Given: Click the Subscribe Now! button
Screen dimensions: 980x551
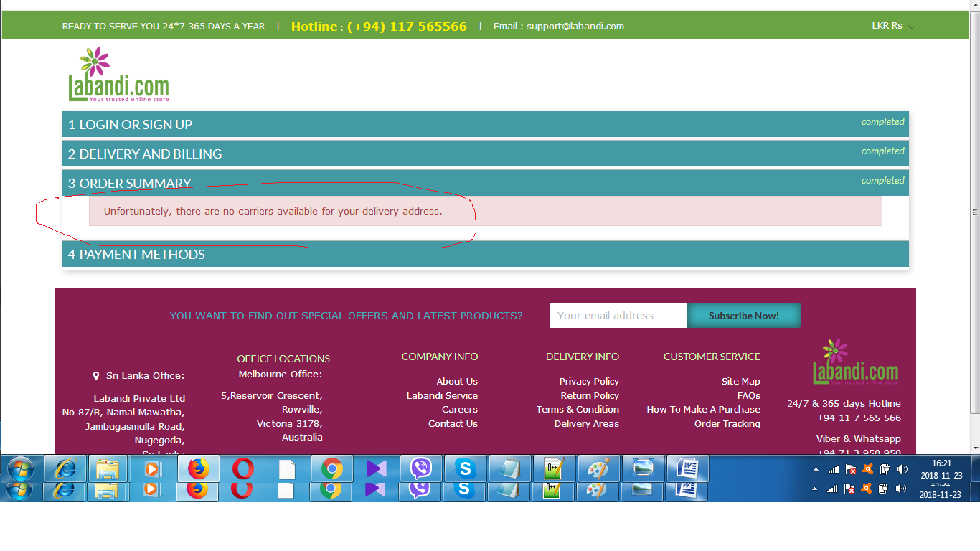Looking at the screenshot, I should pyautogui.click(x=744, y=316).
